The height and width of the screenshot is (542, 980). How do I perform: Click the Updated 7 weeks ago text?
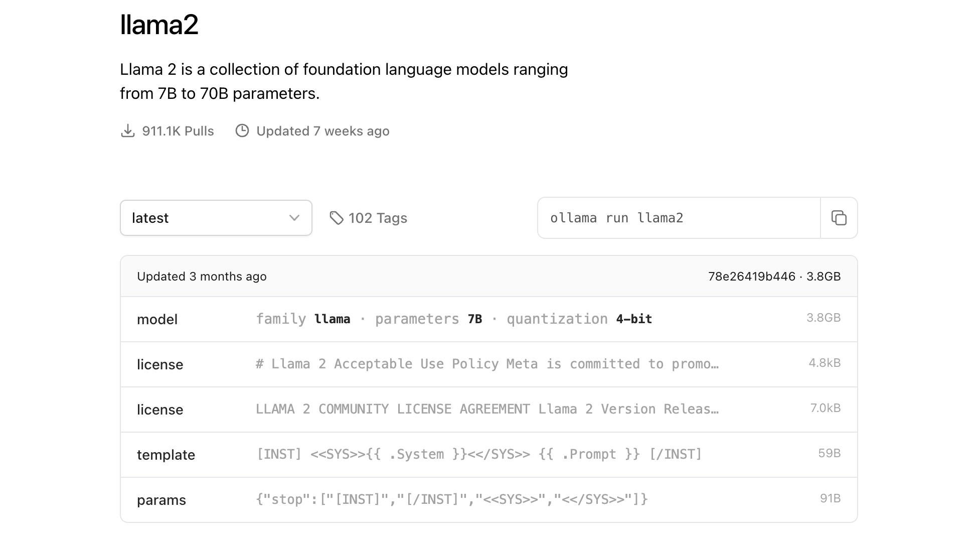(323, 131)
